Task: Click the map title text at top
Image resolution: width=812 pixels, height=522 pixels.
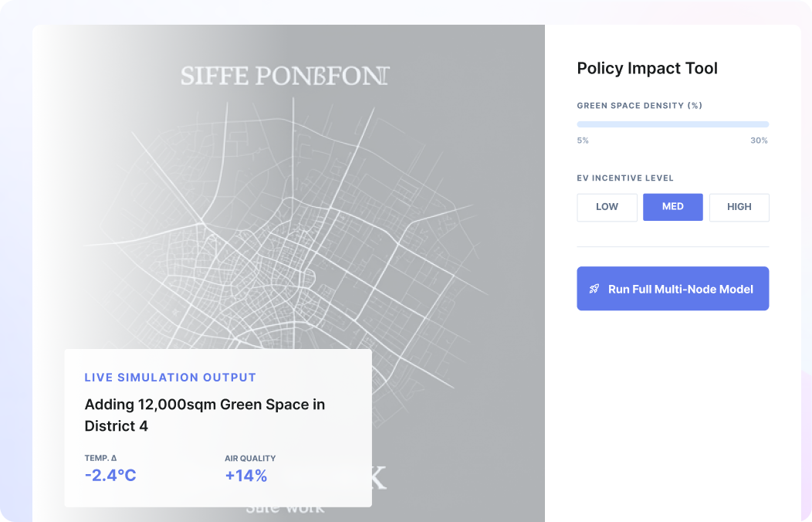Action: (x=285, y=76)
